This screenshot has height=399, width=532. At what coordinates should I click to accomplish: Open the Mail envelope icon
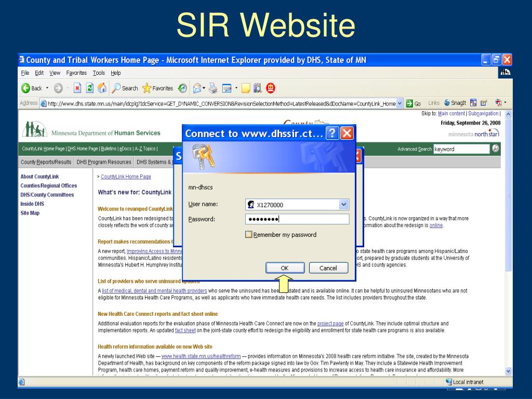[x=197, y=88]
